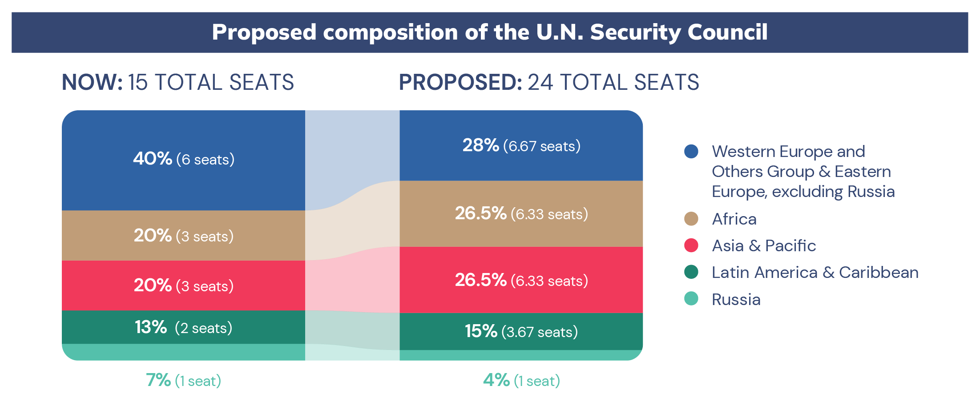Image resolution: width=980 pixels, height=414 pixels.
Task: Click the tan 20% (3 seats) segment
Action: [x=183, y=236]
